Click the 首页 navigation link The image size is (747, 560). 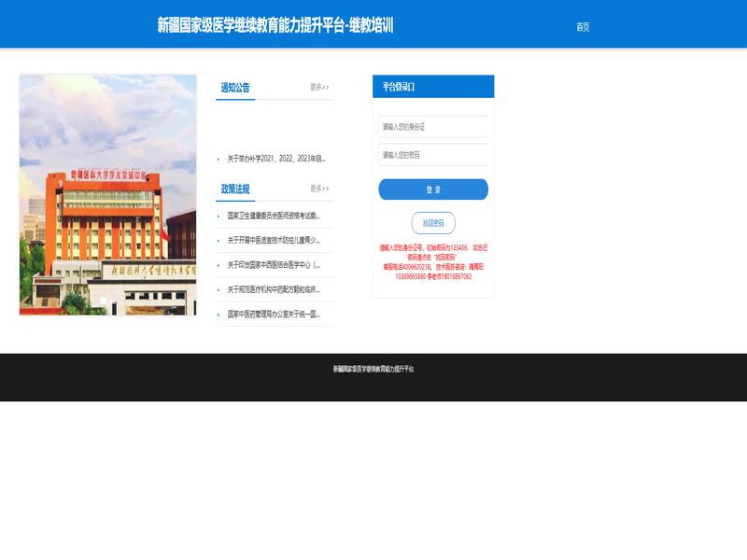583,27
